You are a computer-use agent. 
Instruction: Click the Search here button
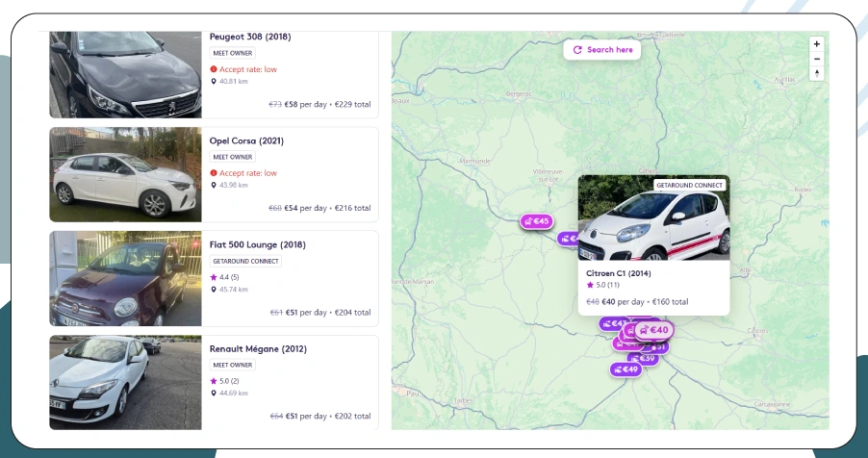tap(601, 50)
